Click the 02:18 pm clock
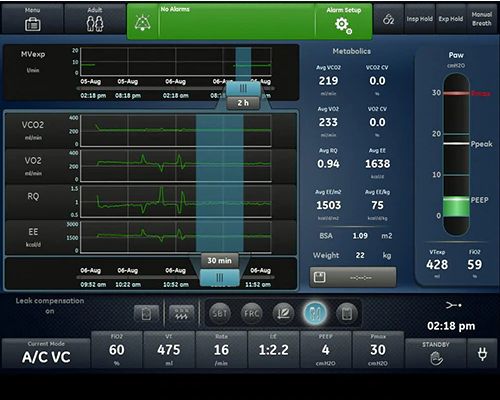Viewport: 500px width, 400px height. (x=451, y=326)
